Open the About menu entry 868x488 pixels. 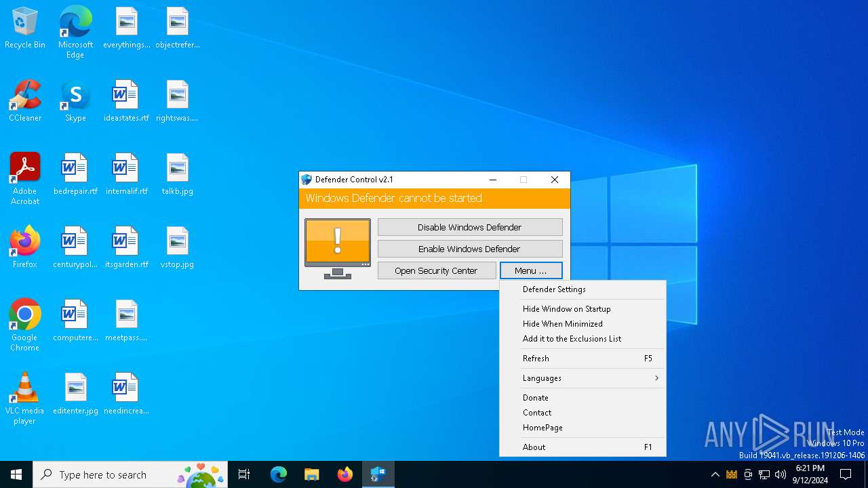pos(583,447)
